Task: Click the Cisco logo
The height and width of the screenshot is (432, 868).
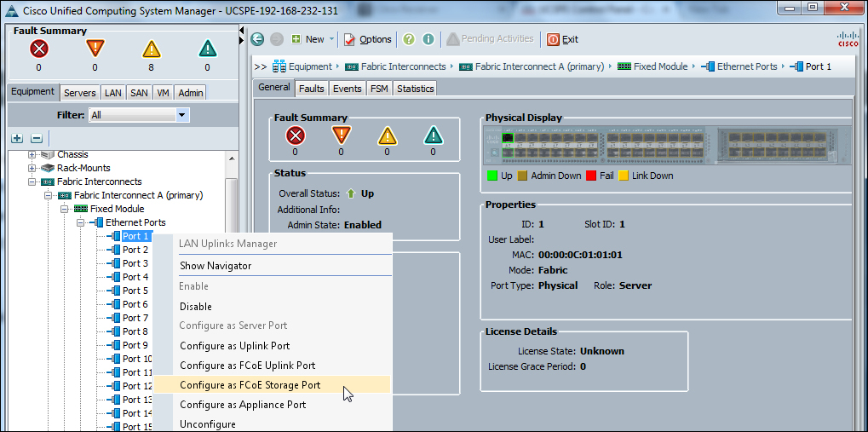Action: coord(848,39)
